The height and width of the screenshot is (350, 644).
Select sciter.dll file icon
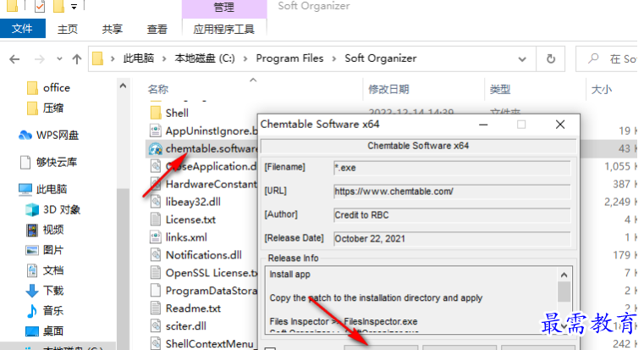pos(156,325)
